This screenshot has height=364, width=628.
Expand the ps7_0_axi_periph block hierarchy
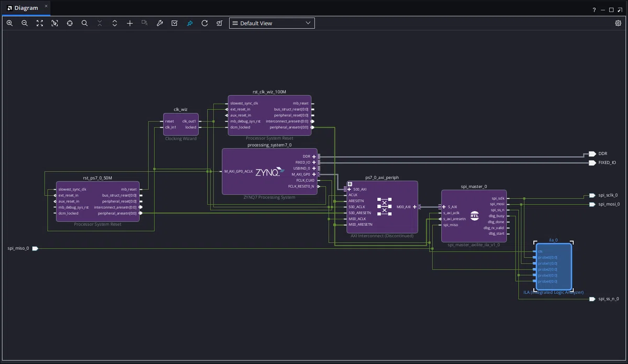(x=350, y=184)
